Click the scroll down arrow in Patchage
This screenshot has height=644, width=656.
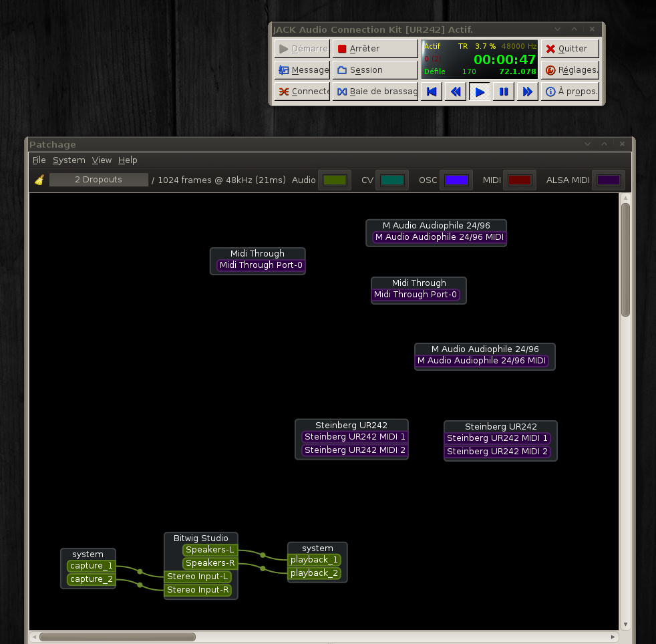pos(625,625)
